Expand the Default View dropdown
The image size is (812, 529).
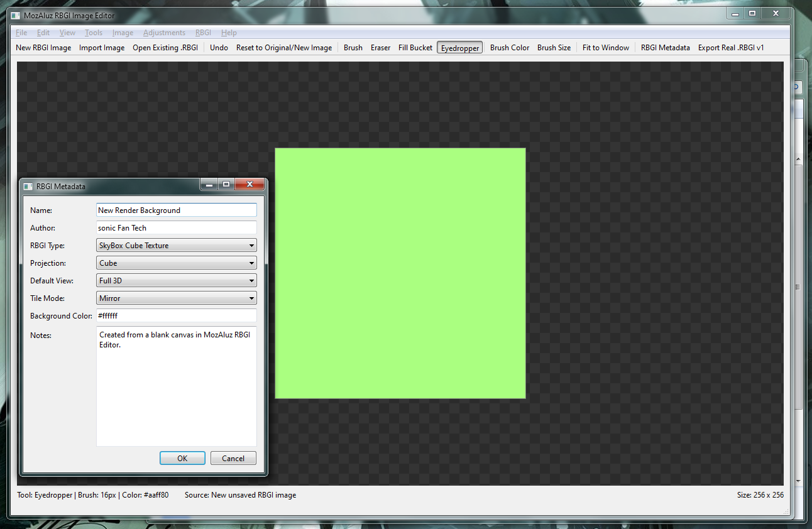(x=177, y=281)
